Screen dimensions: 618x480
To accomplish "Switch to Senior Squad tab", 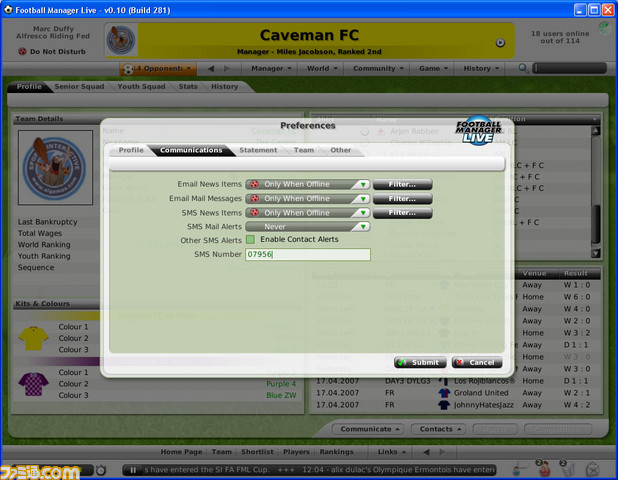I will 79,86.
